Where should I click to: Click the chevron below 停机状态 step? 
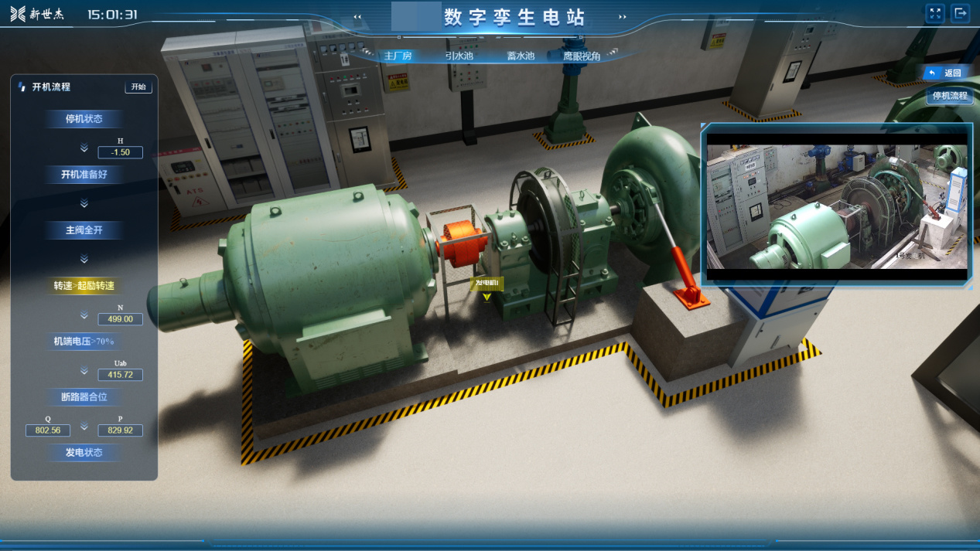[84, 148]
